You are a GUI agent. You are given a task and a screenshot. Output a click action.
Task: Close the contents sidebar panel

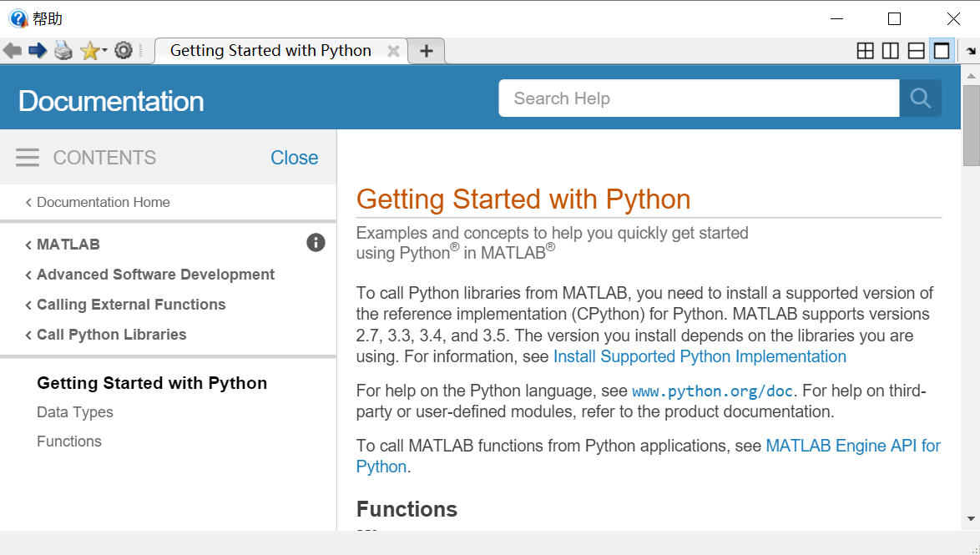(x=294, y=157)
